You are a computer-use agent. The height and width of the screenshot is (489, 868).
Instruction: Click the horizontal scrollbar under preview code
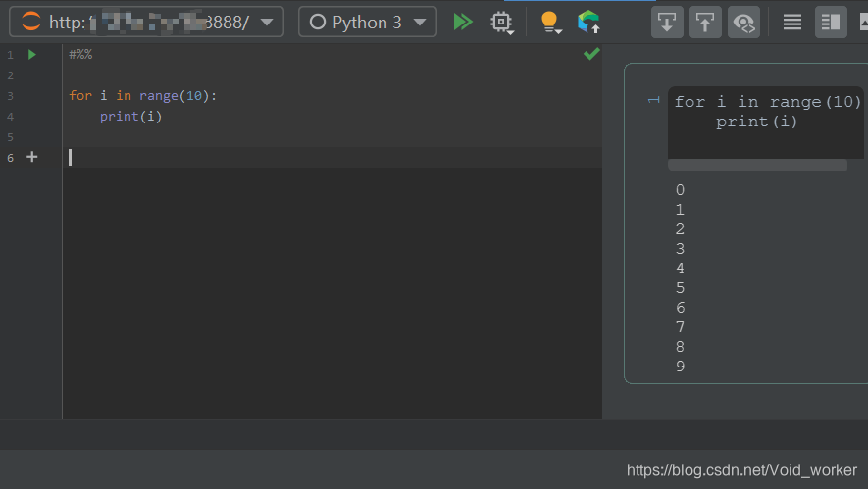click(757, 165)
